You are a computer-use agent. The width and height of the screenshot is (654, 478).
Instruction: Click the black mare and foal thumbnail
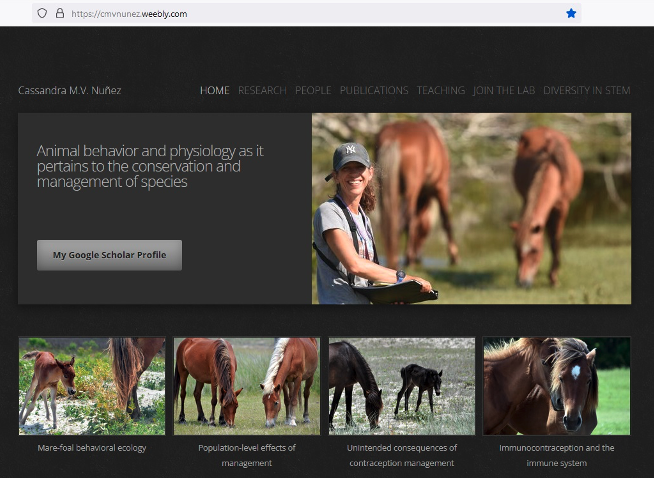click(402, 385)
